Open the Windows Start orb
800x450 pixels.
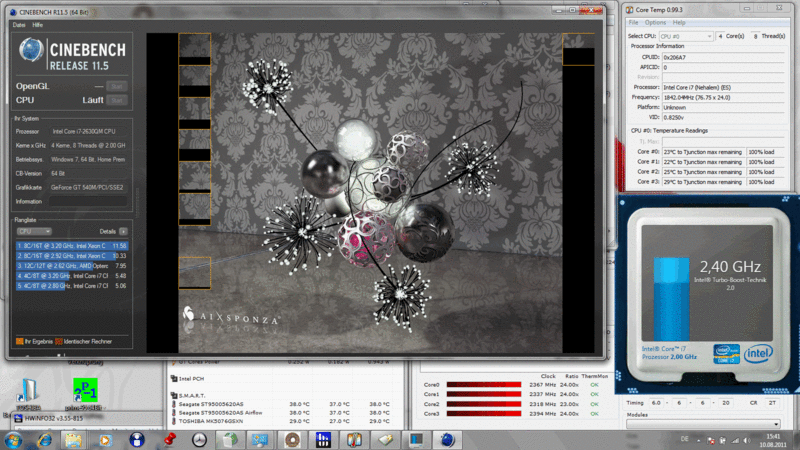pos(13,440)
